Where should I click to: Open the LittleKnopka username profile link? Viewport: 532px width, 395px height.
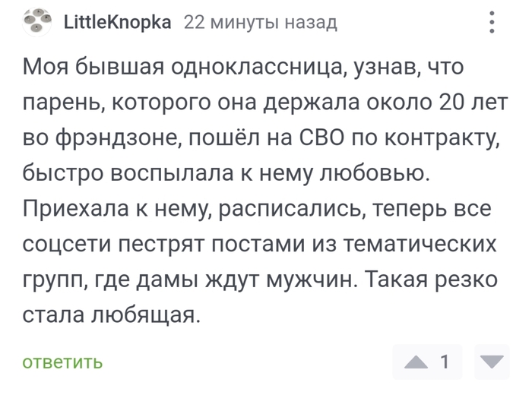click(x=117, y=23)
